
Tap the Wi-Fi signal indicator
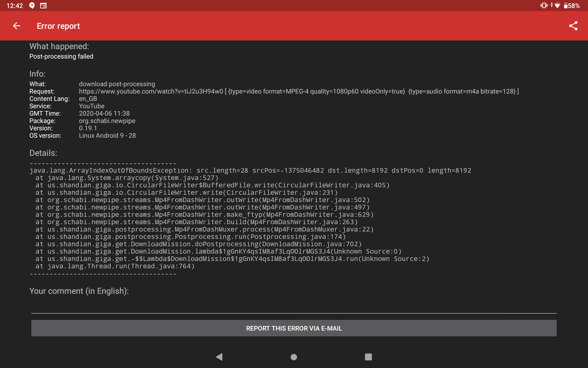(557, 5)
